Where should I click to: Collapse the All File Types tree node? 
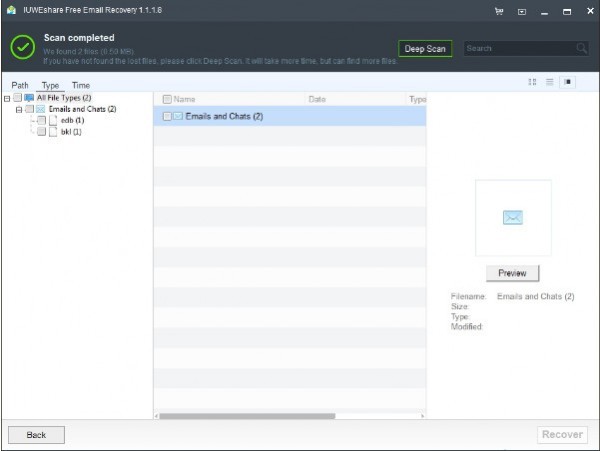tap(7, 98)
